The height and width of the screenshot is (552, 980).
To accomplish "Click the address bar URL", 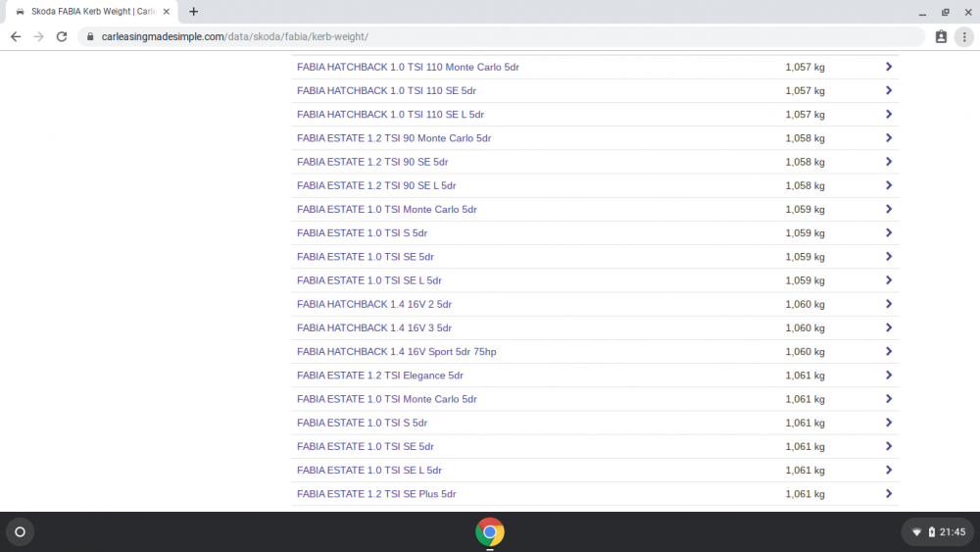I will coord(235,37).
